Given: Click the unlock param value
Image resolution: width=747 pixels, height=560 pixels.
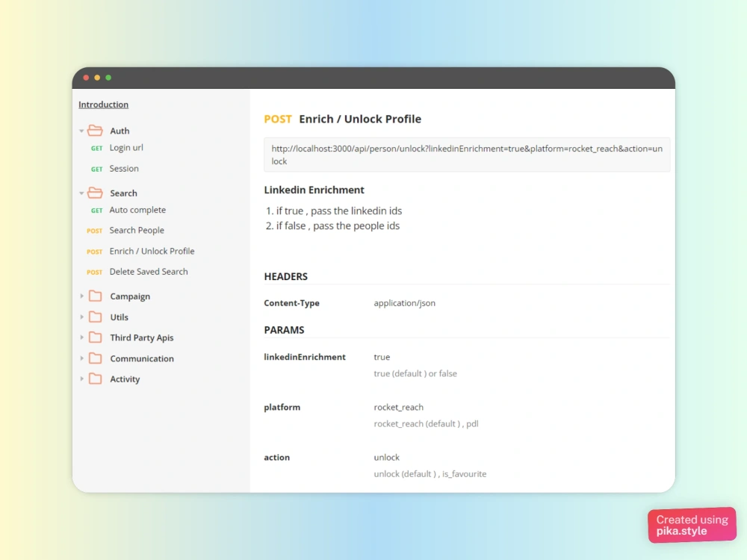Looking at the screenshot, I should [387, 458].
